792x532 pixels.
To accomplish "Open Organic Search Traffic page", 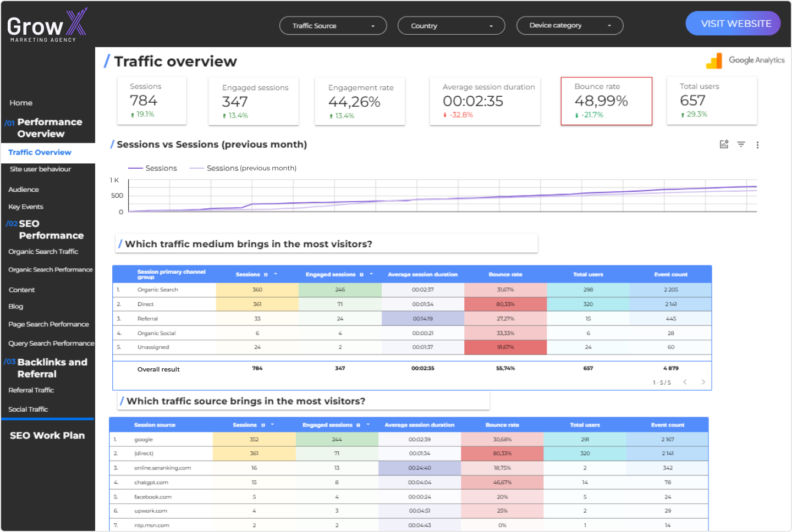I will (x=43, y=252).
